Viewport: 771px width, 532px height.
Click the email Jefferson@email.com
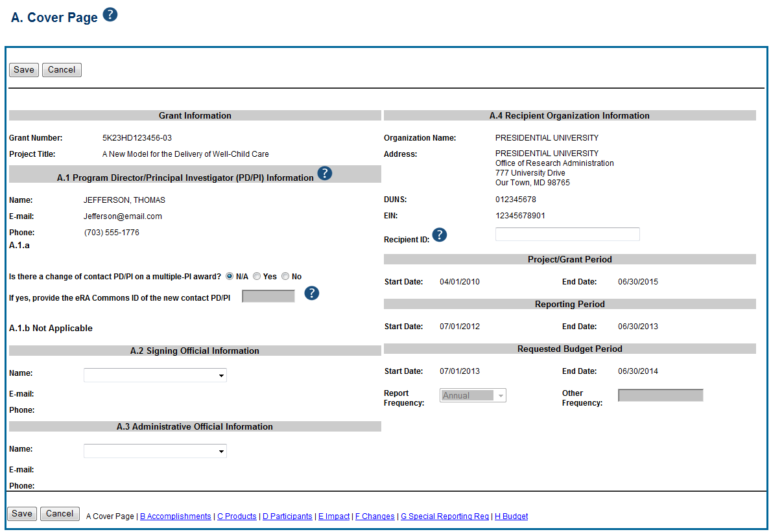click(123, 216)
